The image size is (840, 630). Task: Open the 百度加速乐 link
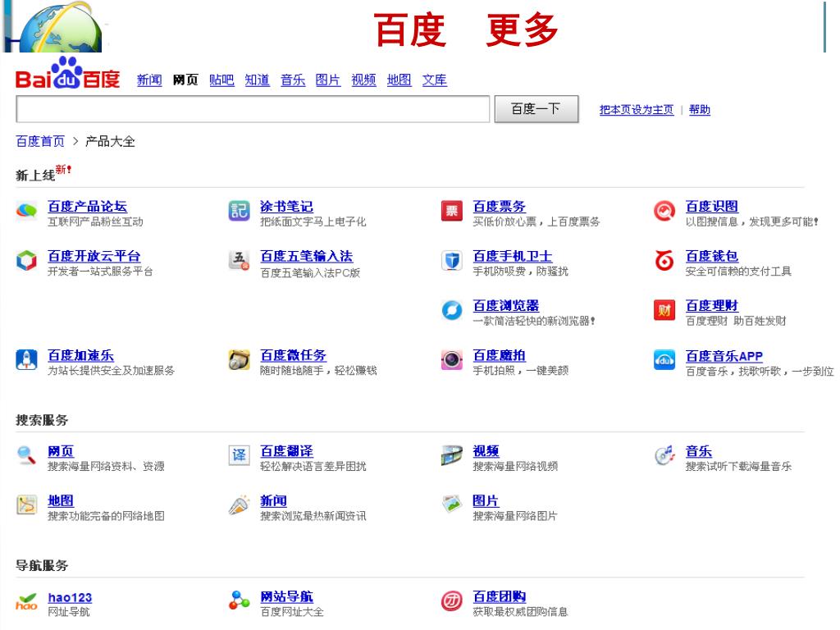tap(81, 355)
